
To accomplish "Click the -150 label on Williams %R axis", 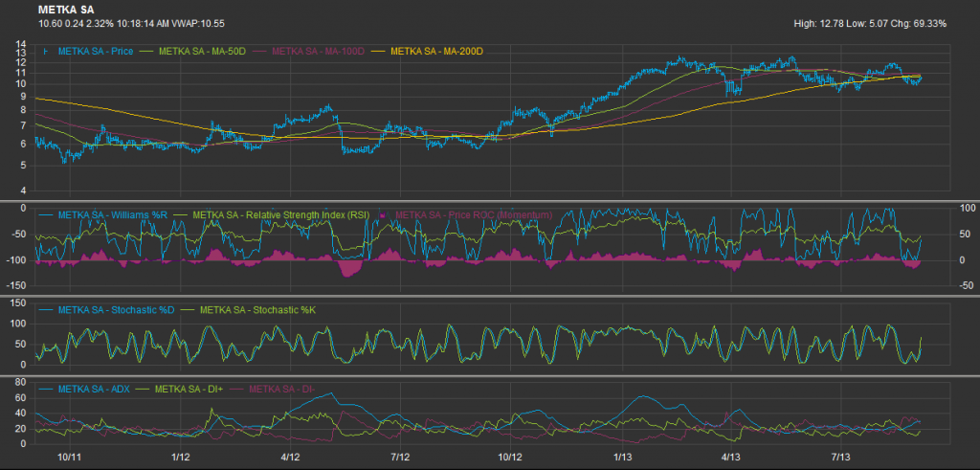I will 17,286.
